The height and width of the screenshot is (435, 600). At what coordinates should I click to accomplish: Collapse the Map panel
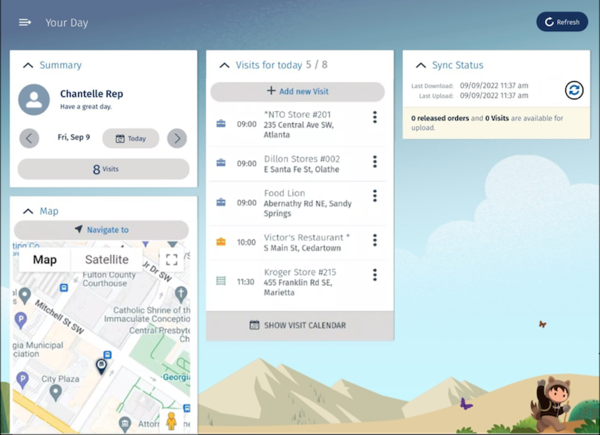pos(28,211)
